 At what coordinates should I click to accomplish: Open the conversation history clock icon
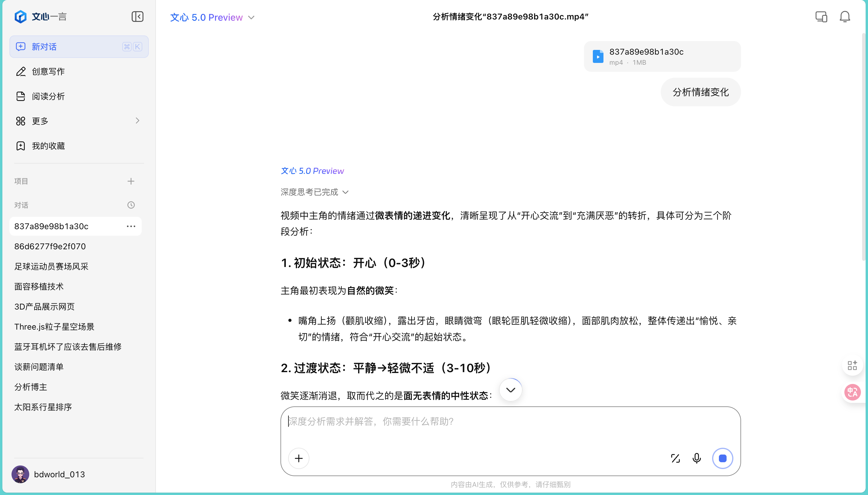[x=131, y=205]
